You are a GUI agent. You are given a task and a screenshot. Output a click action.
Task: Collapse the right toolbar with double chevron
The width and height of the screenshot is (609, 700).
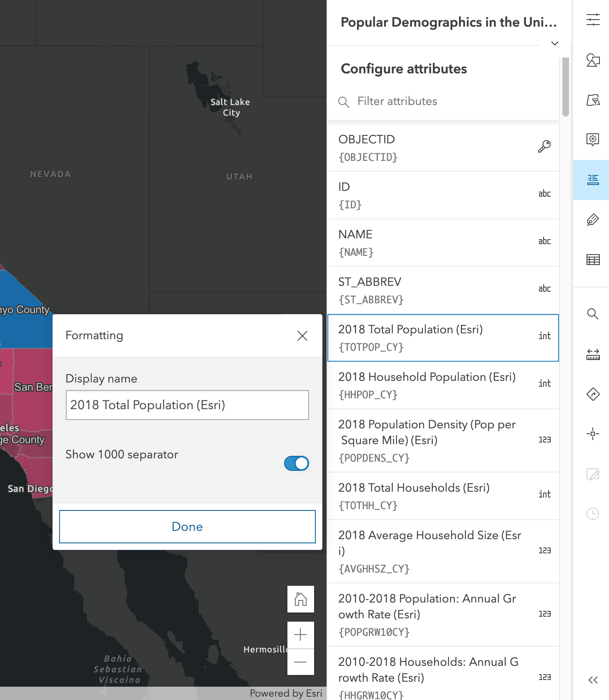coord(593,680)
